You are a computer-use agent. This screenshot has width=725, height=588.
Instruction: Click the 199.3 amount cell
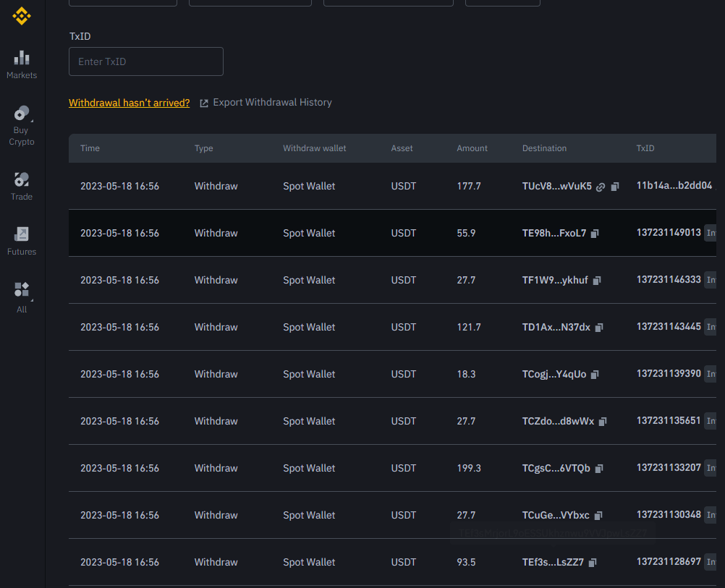click(x=469, y=469)
